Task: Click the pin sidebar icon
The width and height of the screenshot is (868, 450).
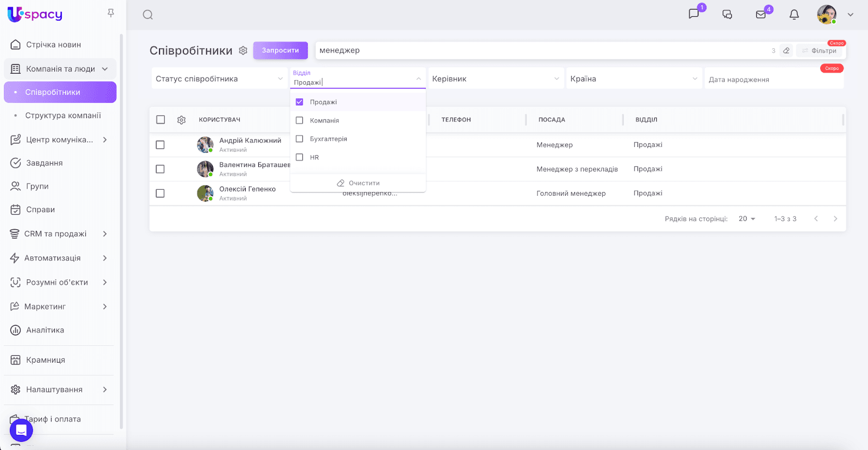Action: 111,13
